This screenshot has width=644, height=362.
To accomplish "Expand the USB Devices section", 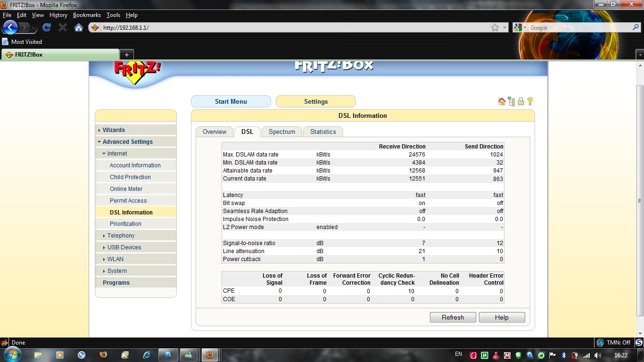I will [x=136, y=247].
